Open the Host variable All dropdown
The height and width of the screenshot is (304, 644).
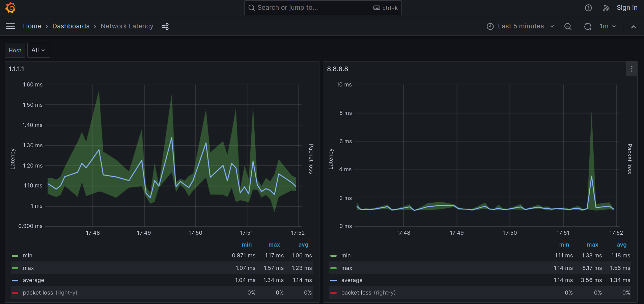click(x=38, y=50)
